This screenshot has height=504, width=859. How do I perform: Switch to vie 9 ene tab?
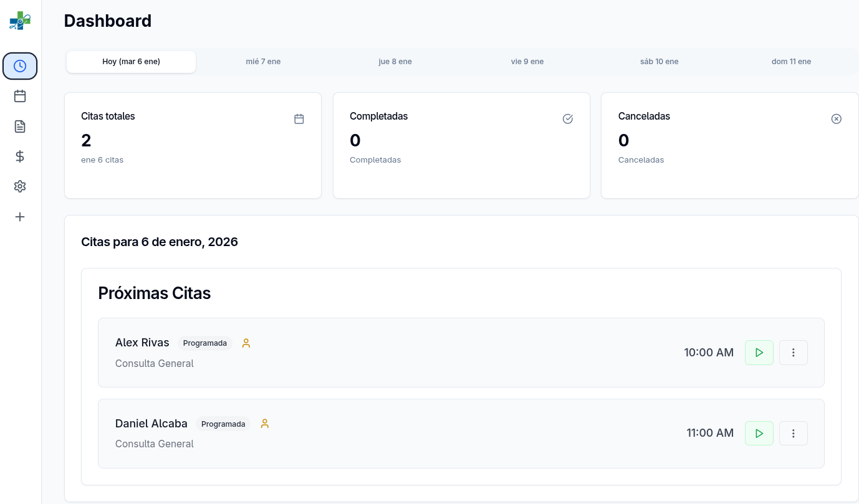coord(527,62)
